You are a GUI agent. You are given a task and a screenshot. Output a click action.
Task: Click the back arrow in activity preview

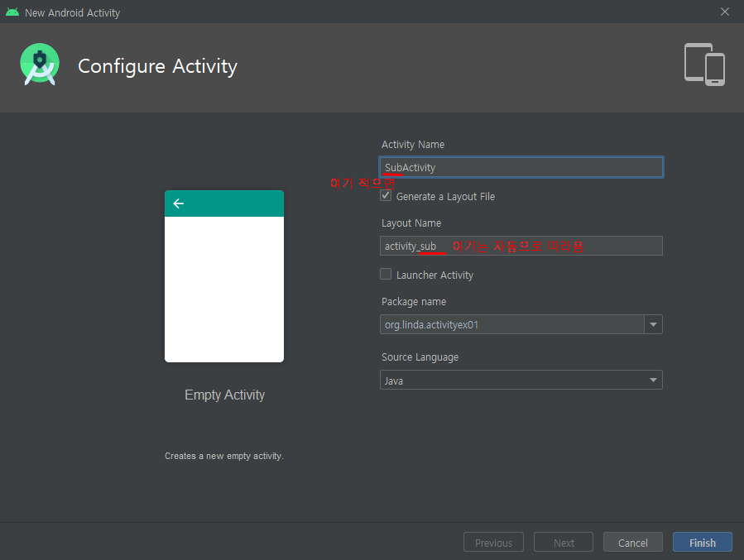(x=179, y=203)
